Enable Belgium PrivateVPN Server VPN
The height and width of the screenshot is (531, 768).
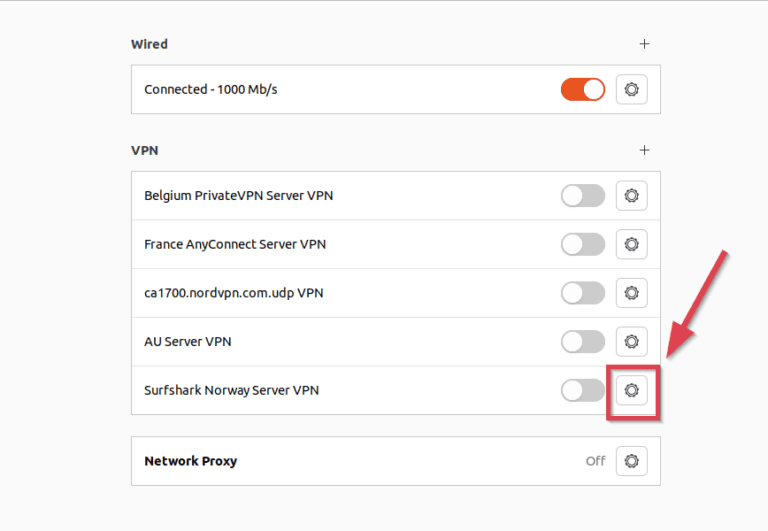click(583, 196)
